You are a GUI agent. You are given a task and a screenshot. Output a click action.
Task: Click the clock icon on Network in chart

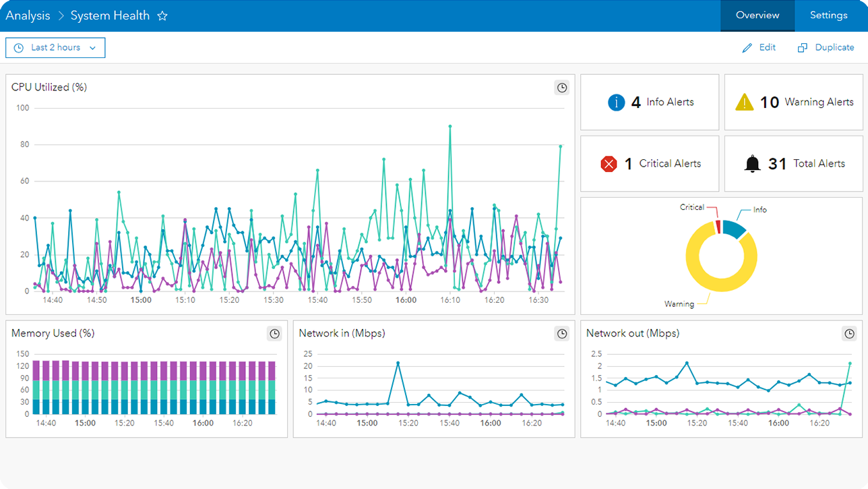(561, 333)
